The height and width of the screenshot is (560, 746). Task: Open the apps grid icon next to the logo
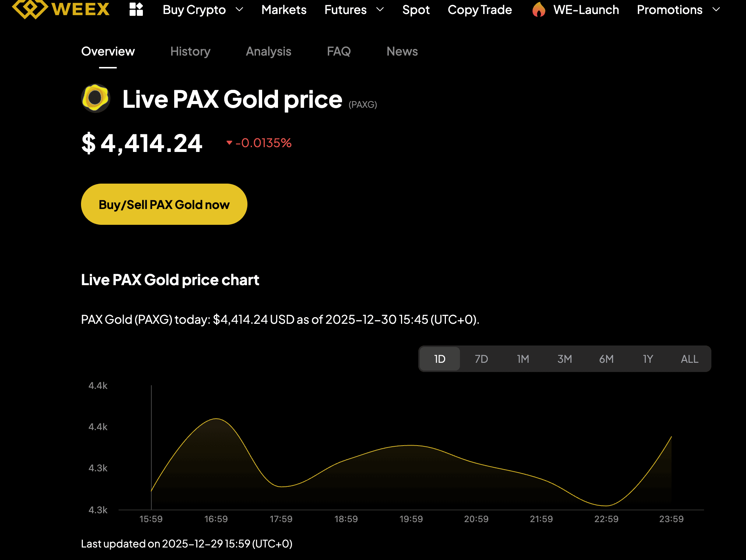[x=136, y=10]
